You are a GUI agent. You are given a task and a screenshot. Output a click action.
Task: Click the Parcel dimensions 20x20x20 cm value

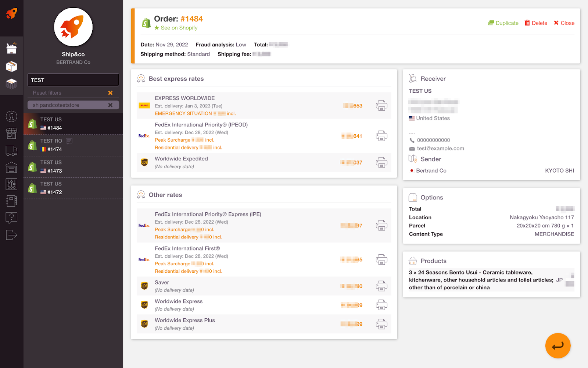tap(545, 226)
